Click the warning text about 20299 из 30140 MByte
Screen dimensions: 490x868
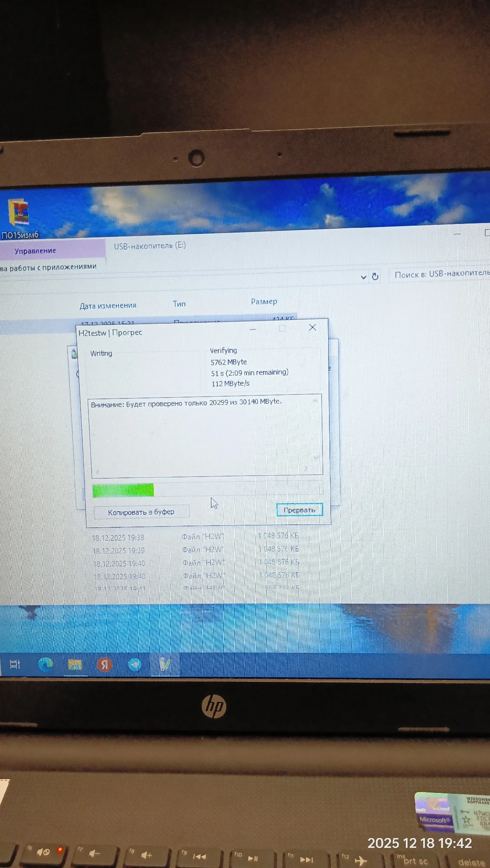(x=186, y=403)
